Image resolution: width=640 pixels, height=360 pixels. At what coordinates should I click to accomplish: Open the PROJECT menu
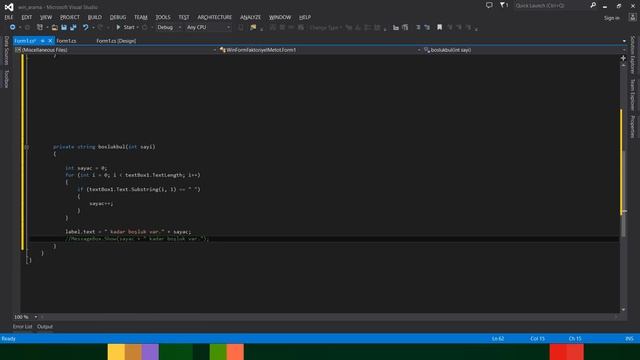(70, 17)
